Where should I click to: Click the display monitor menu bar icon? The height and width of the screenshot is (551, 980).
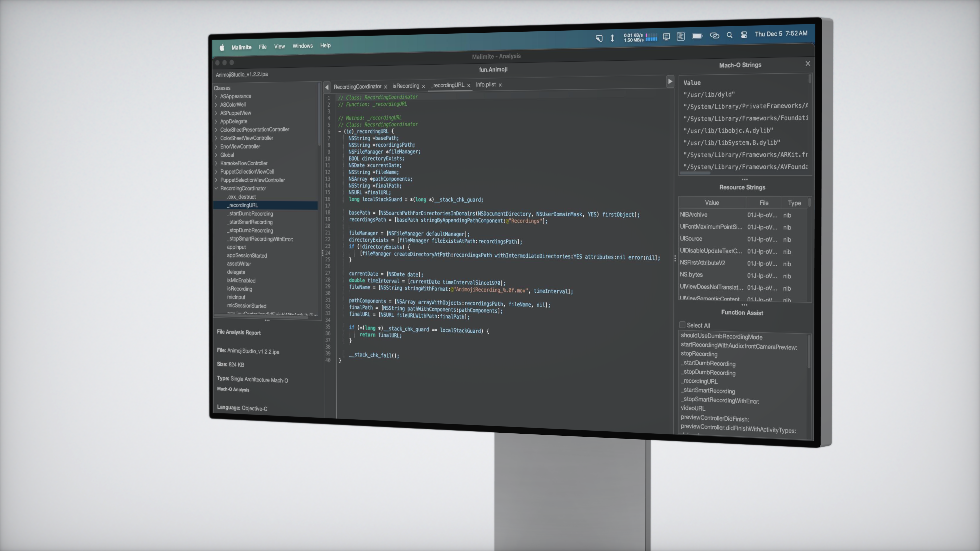666,36
